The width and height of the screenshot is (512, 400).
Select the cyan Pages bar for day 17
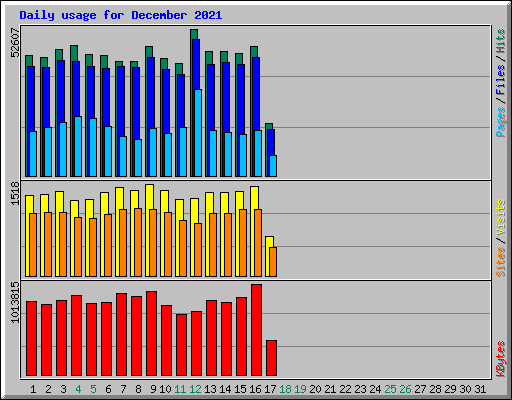[x=273, y=166]
